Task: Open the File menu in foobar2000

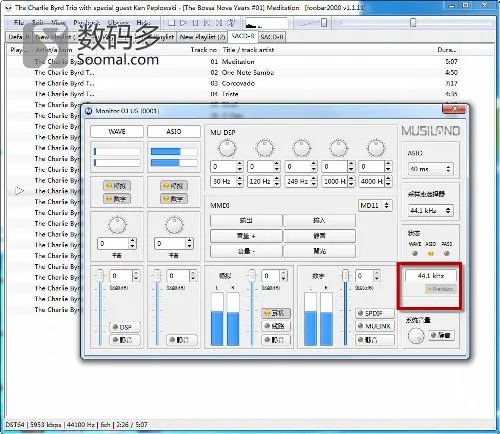Action: pyautogui.click(x=19, y=23)
